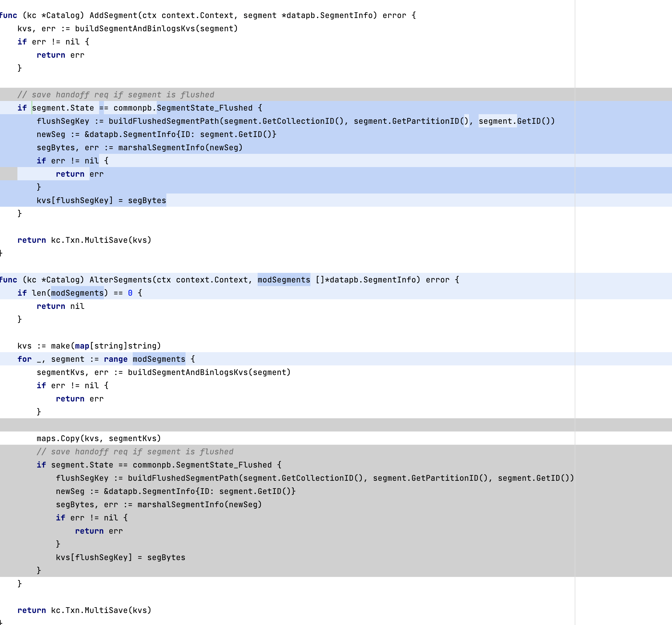Click the newSeg := &datapb.SegmentInfo line
The height and width of the screenshot is (625, 672).
click(x=156, y=134)
